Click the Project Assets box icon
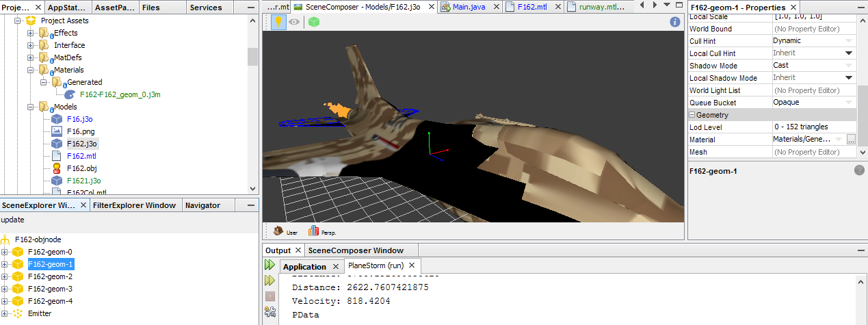868x325 pixels. pos(31,21)
